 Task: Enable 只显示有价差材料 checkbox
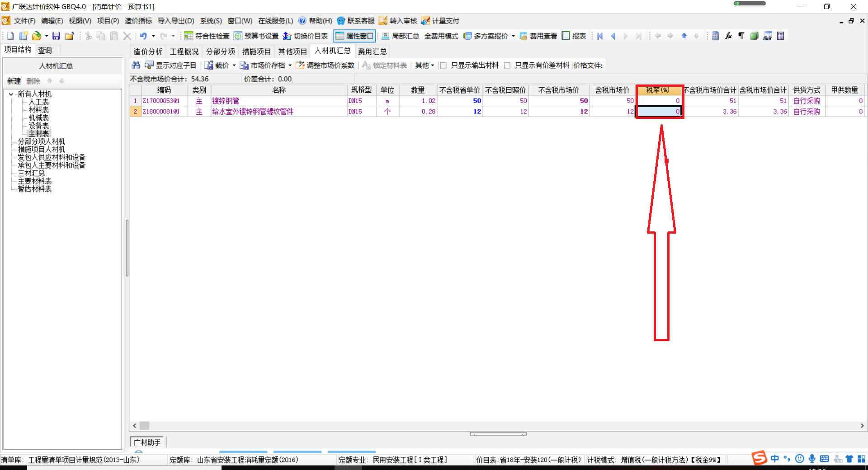pyautogui.click(x=507, y=66)
